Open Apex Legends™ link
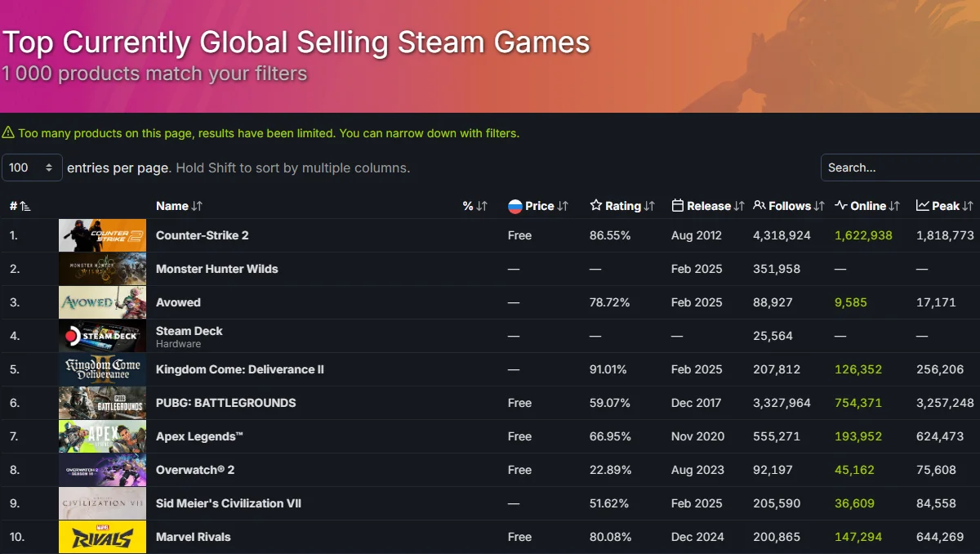The height and width of the screenshot is (554, 980). pyautogui.click(x=199, y=436)
